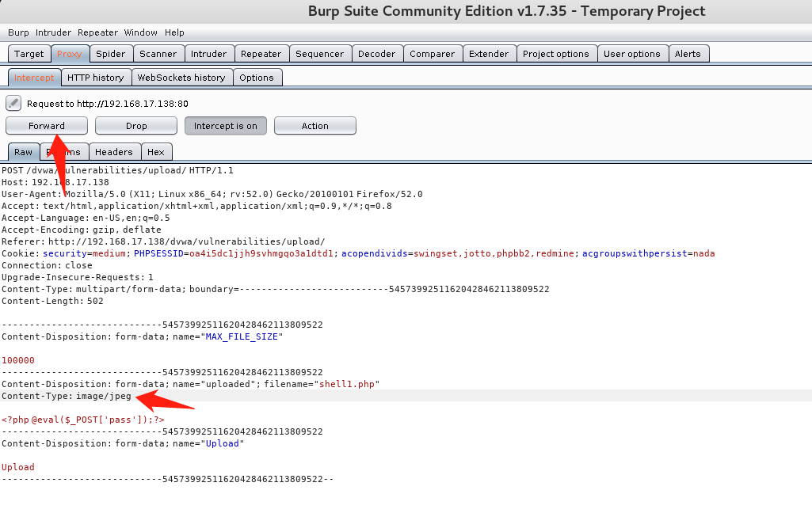Image resolution: width=812 pixels, height=513 pixels.
Task: Open the Action button menu
Action: click(315, 126)
